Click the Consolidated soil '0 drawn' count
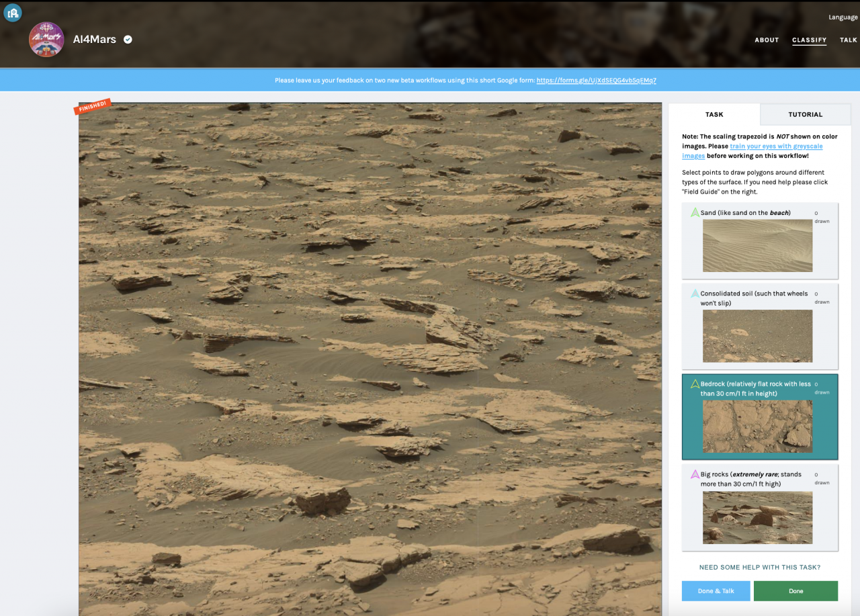 [x=822, y=298]
